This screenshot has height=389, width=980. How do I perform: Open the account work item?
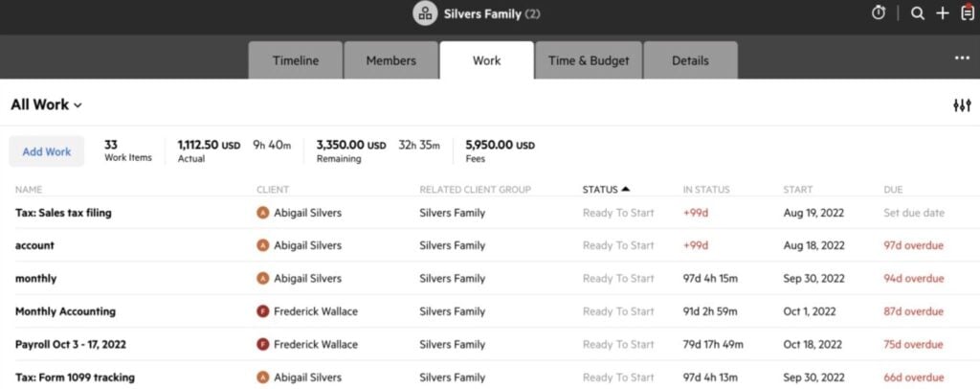[34, 245]
